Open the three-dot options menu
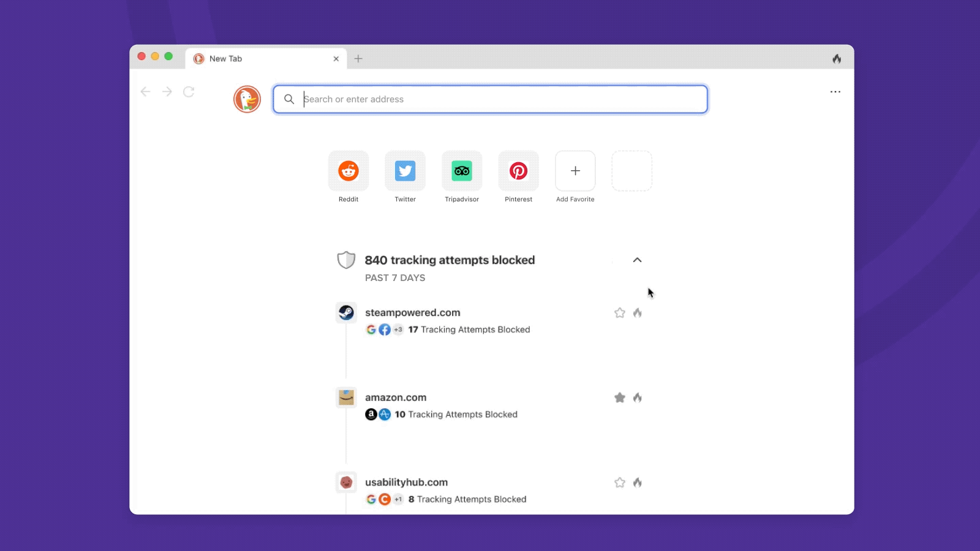Screen dimensions: 980x551 [x=835, y=92]
